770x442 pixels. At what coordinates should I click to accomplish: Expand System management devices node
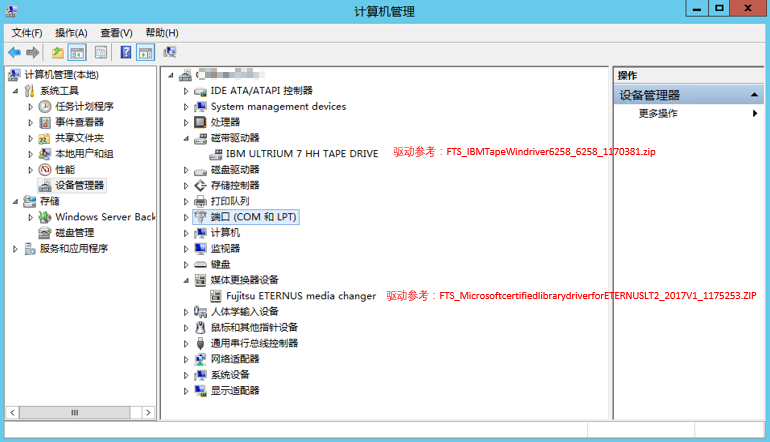186,107
